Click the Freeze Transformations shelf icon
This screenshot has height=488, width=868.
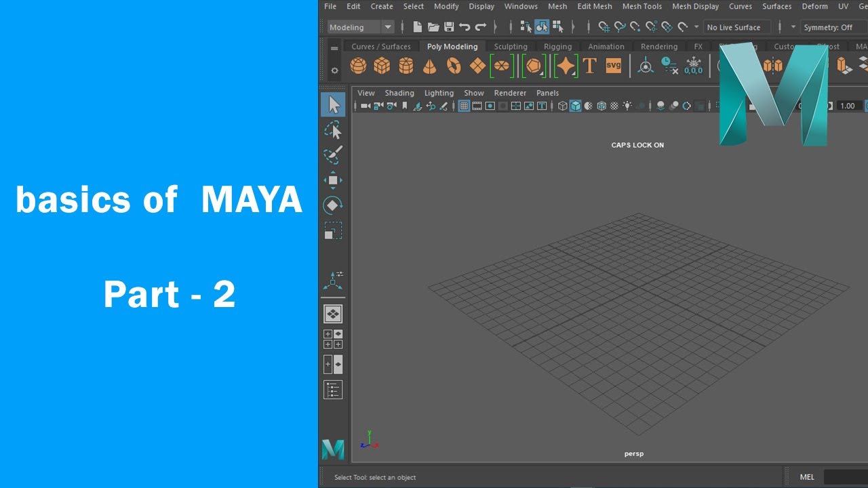[x=693, y=66]
